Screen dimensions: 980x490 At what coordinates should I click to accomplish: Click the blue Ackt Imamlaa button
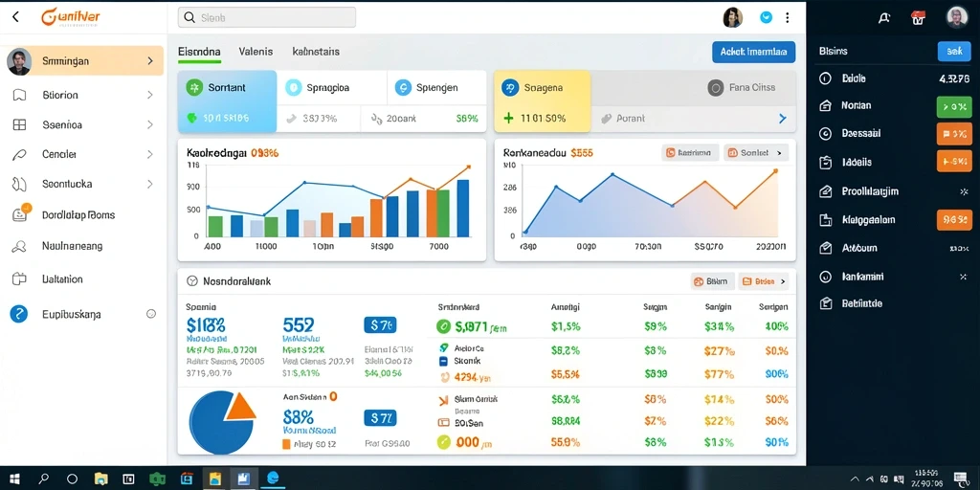click(754, 53)
